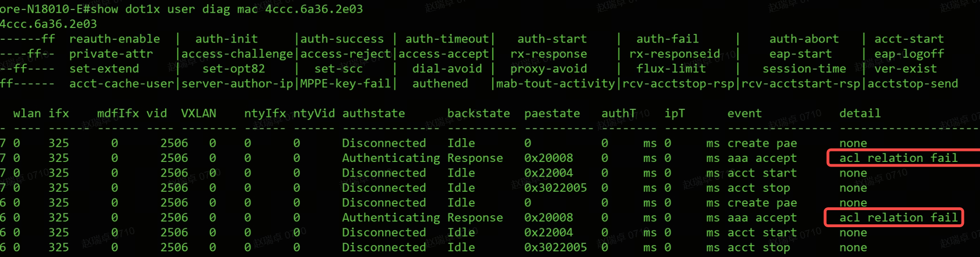This screenshot has height=257, width=980.
Task: Click the authstate column header
Action: (x=373, y=114)
